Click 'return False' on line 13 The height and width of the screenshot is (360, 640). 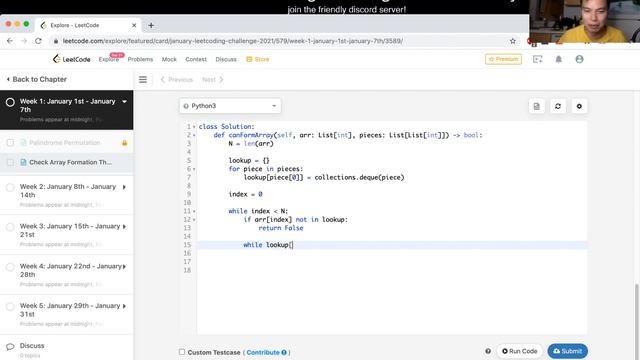(x=281, y=228)
